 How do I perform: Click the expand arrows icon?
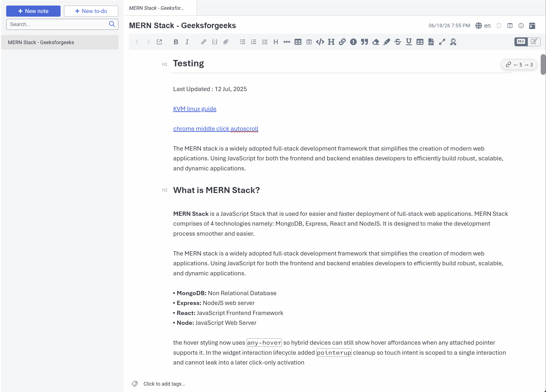pos(442,42)
